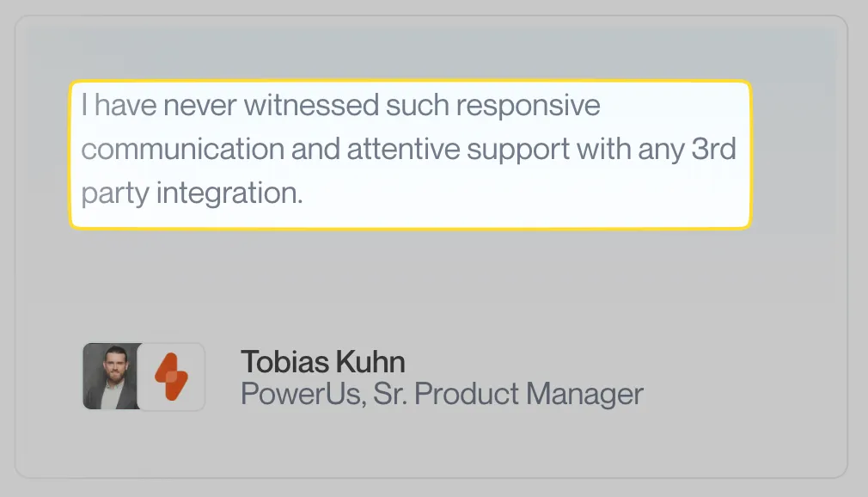
Task: Click the word 'responsive' in the quote
Action: (x=528, y=106)
